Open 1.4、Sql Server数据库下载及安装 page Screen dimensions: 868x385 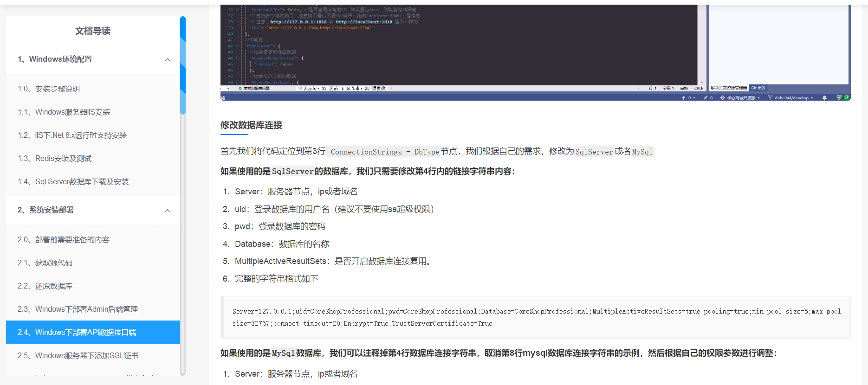click(x=73, y=181)
